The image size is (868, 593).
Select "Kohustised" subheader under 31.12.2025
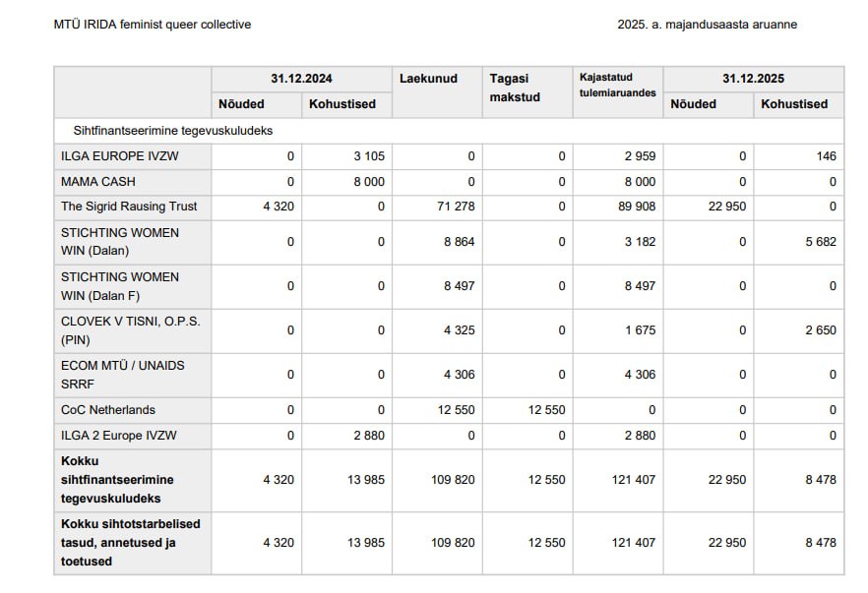point(794,104)
